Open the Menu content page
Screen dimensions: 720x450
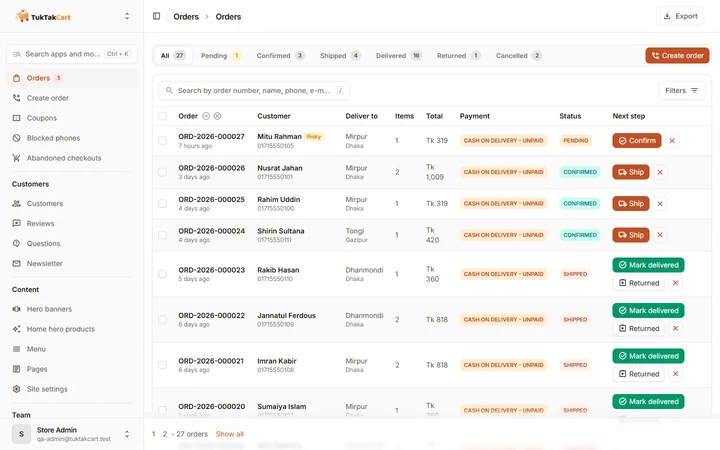point(72,349)
